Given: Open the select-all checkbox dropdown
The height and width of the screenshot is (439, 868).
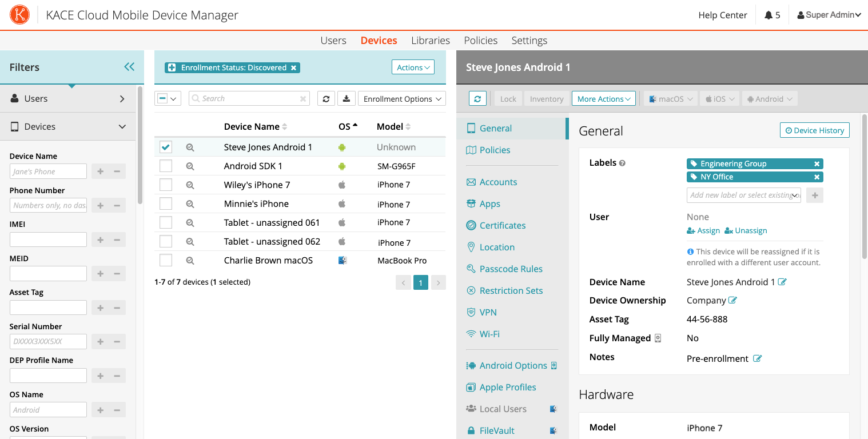Looking at the screenshot, I should 168,99.
